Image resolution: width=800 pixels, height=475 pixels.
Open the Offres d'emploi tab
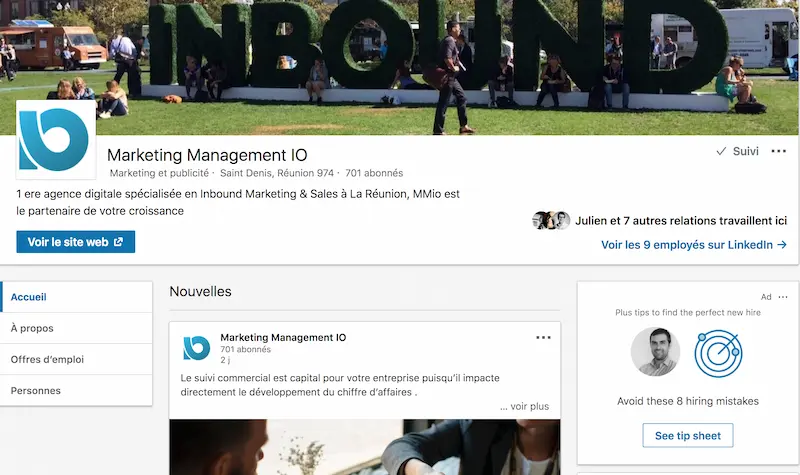point(77,359)
